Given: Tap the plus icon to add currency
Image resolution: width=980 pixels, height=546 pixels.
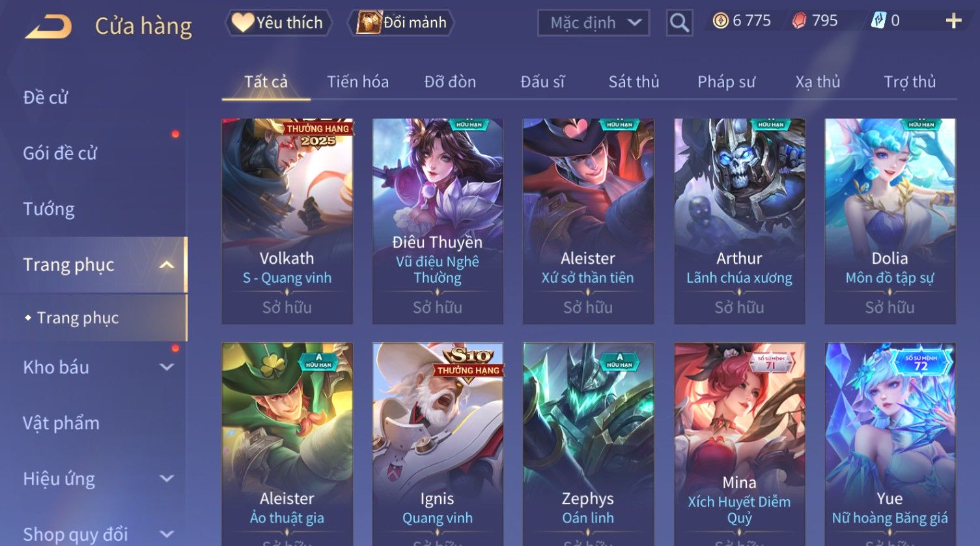Looking at the screenshot, I should pos(953,22).
